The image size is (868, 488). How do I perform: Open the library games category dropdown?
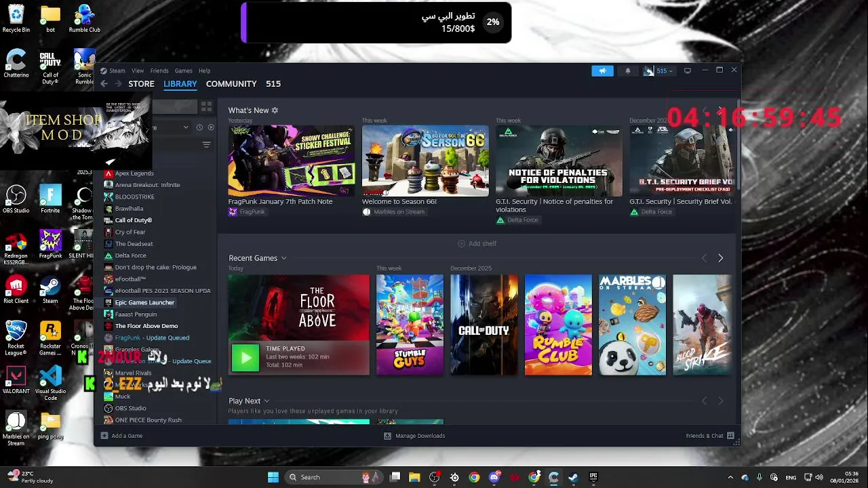tap(186, 127)
